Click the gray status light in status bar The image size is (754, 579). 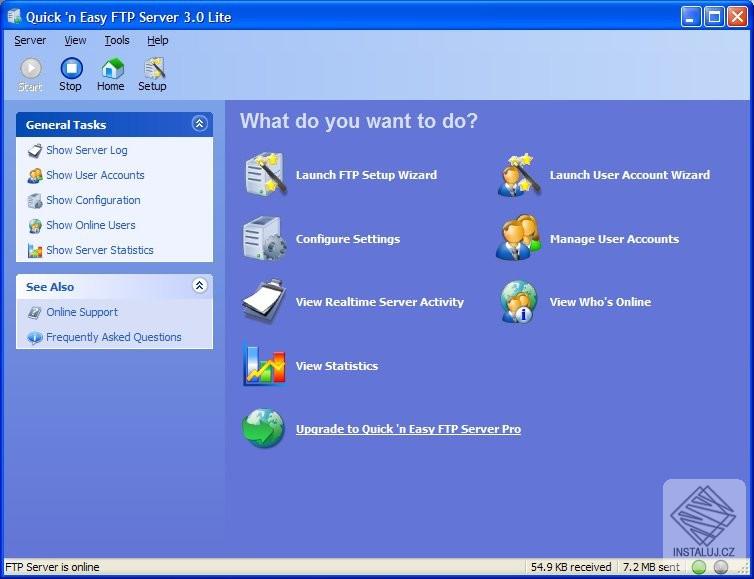[x=720, y=567]
